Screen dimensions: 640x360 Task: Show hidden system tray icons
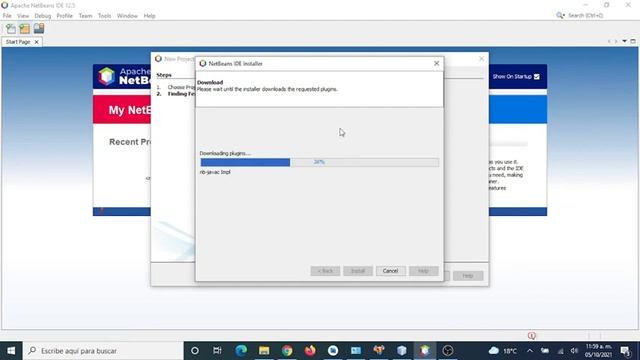530,351
